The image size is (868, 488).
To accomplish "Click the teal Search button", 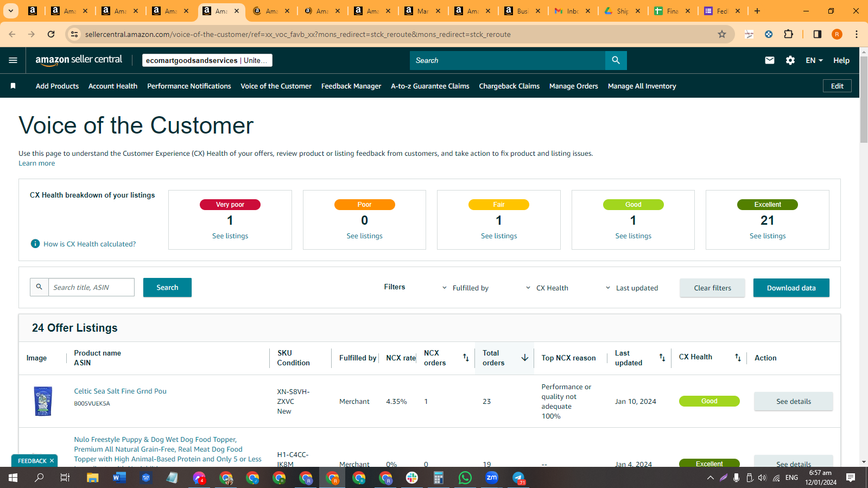I will (x=167, y=287).
